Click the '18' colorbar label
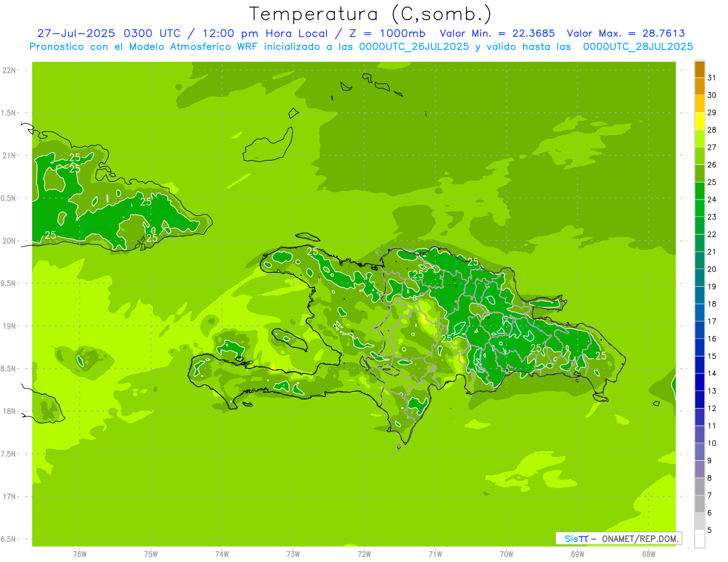728x562 pixels. 712,304
